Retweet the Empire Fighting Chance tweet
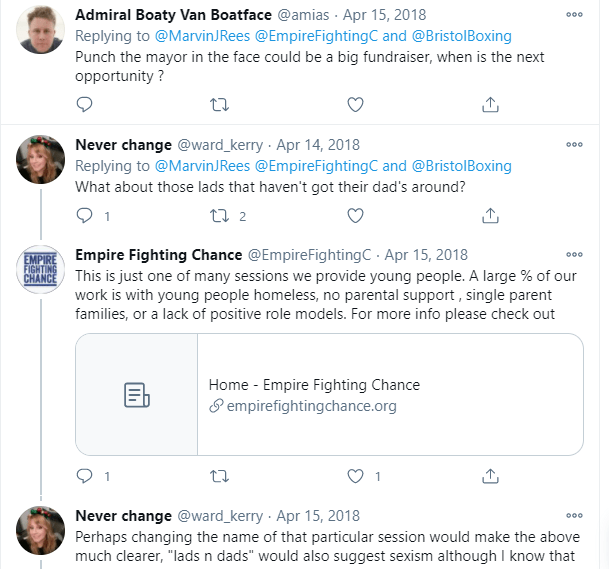 [x=220, y=476]
